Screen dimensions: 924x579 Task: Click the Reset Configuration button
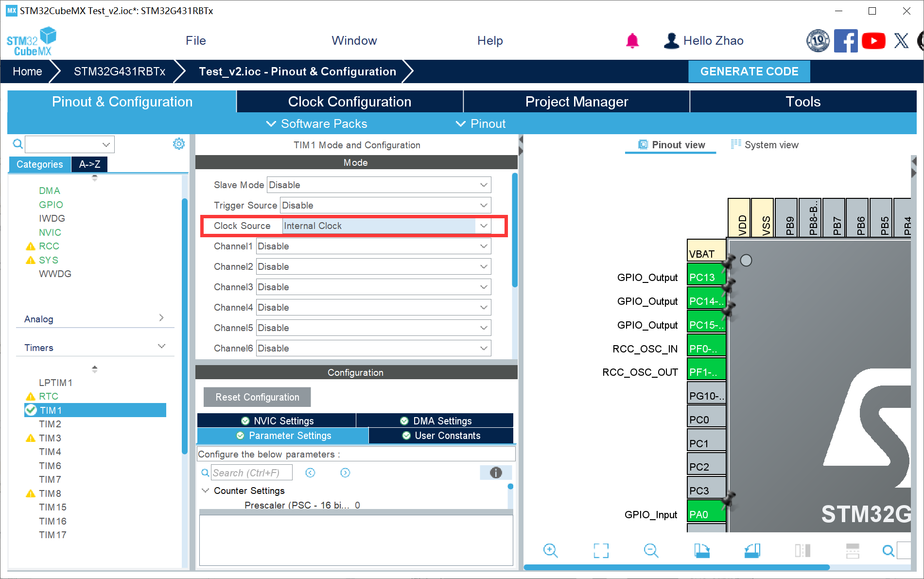coord(257,397)
